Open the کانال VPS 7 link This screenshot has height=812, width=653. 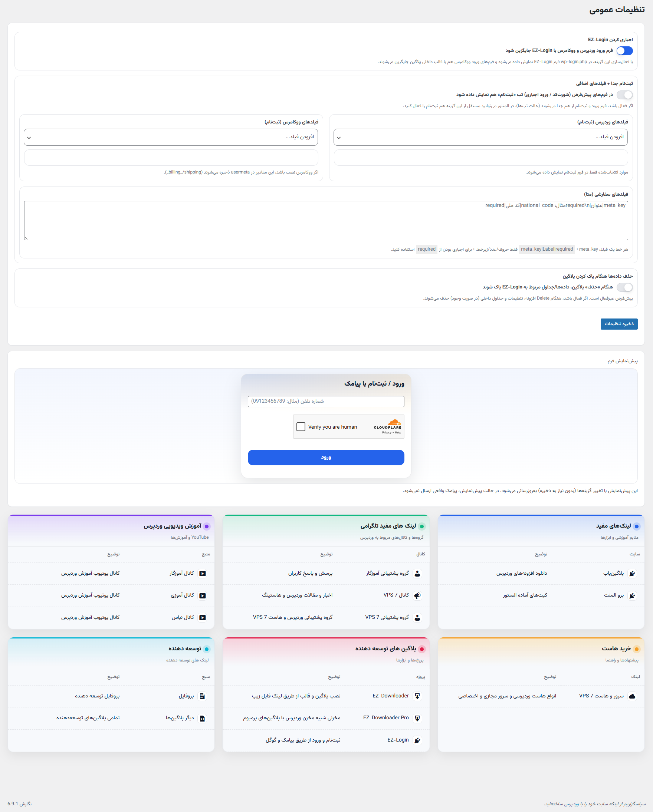pyautogui.click(x=396, y=595)
